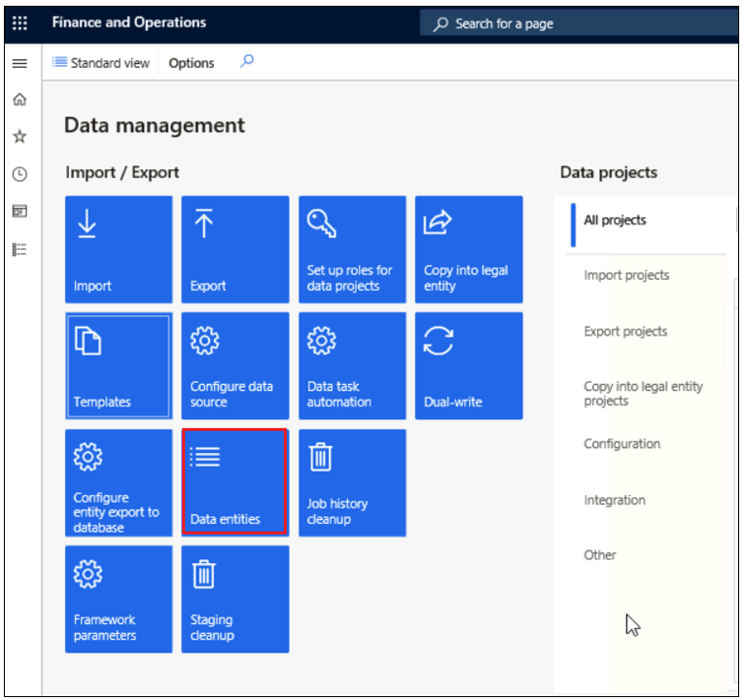Viewport: 743px width, 700px height.
Task: Open the Options menu
Action: click(192, 63)
